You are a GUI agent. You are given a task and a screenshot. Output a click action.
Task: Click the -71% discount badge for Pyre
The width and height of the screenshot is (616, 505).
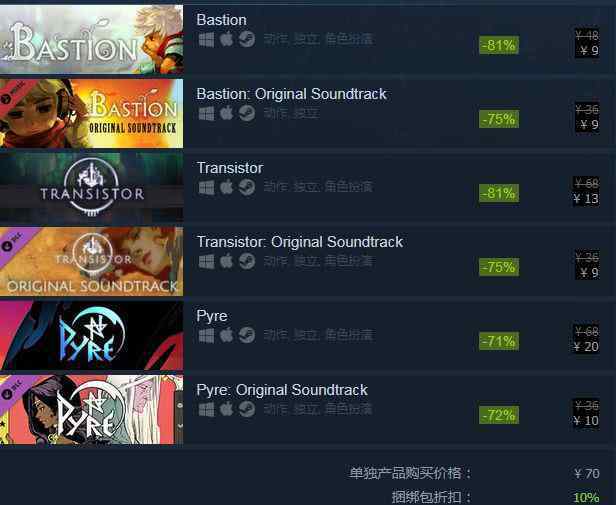tap(499, 341)
